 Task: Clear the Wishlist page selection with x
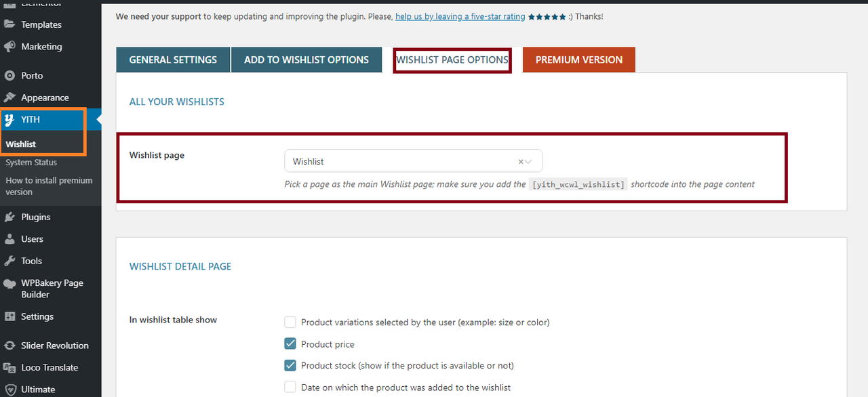(x=521, y=162)
